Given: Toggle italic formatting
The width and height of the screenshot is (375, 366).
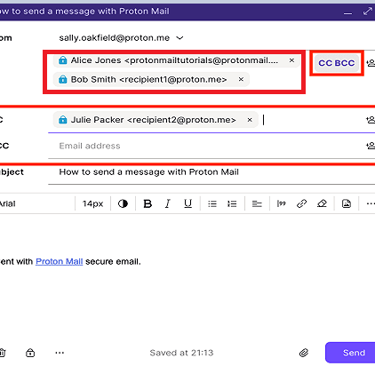Looking at the screenshot, I should coord(168,204).
